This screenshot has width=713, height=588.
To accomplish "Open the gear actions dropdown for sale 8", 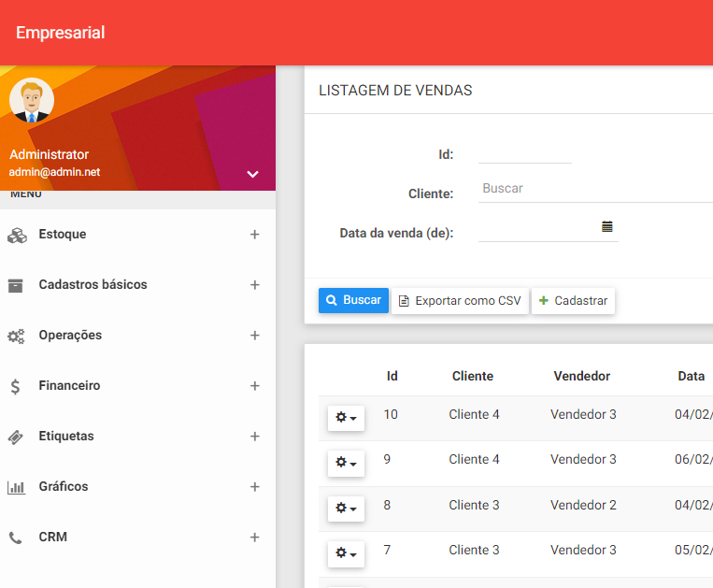I will 346,508.
